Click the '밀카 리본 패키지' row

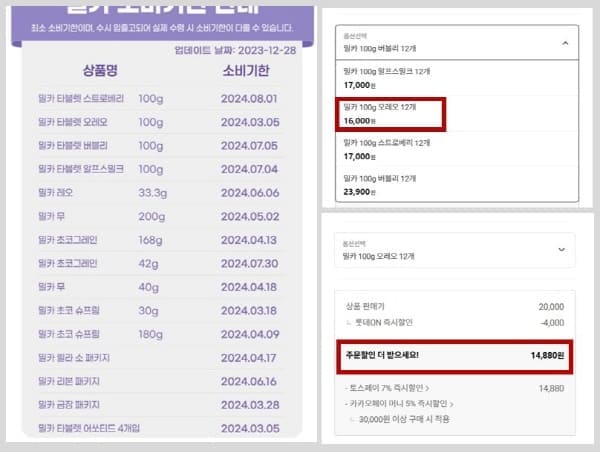(158, 382)
